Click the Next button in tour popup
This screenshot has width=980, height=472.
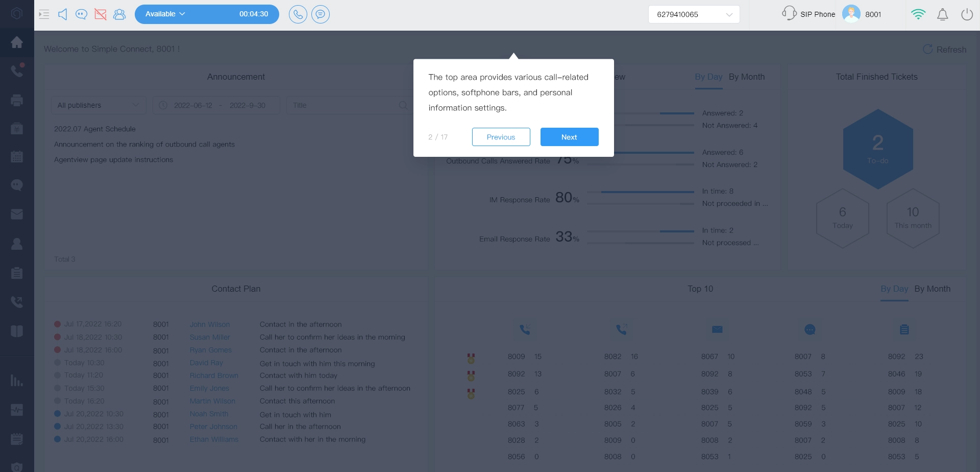pyautogui.click(x=569, y=137)
